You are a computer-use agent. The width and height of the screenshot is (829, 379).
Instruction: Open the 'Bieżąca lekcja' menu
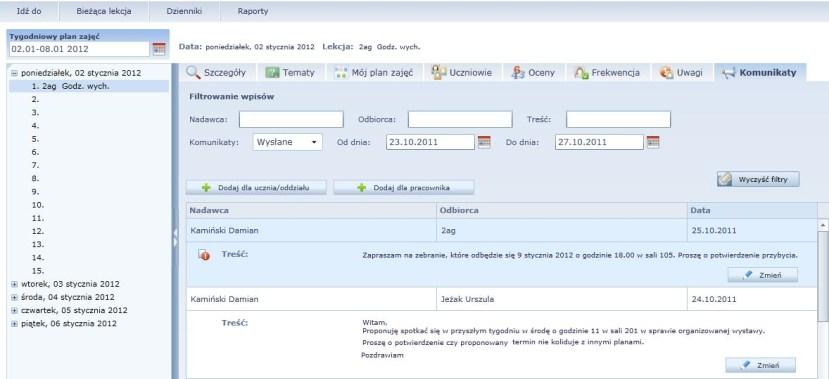click(104, 11)
